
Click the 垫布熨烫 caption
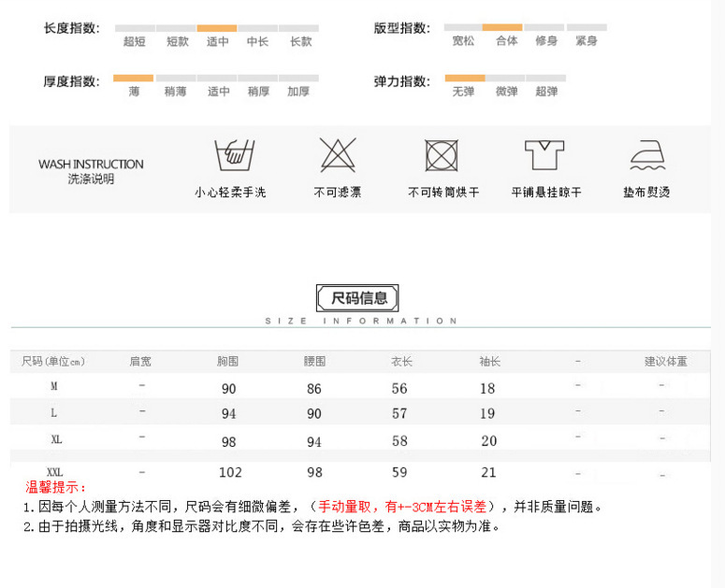646,193
